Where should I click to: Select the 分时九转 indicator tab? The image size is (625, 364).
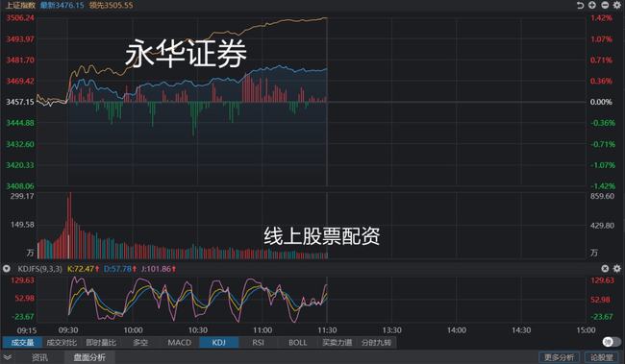tap(376, 343)
